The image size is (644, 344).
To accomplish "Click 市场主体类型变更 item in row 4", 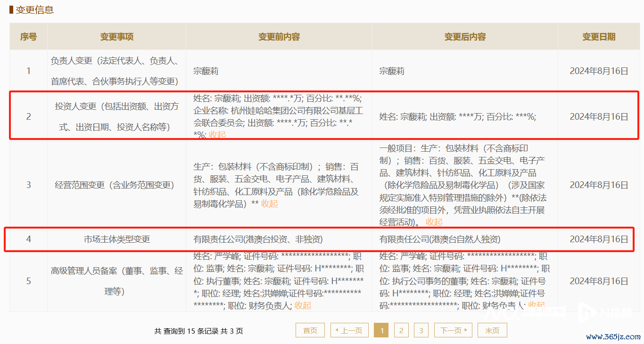I will pos(117,239).
